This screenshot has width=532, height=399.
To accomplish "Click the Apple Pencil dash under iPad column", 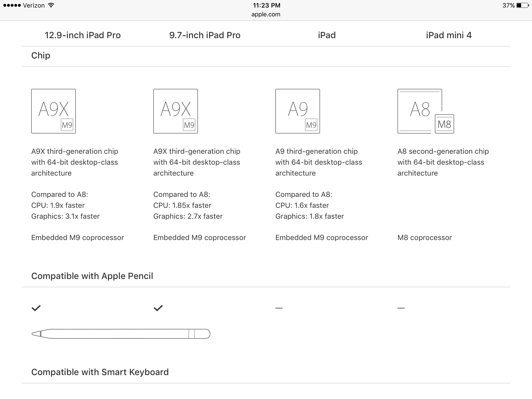I will 279,308.
